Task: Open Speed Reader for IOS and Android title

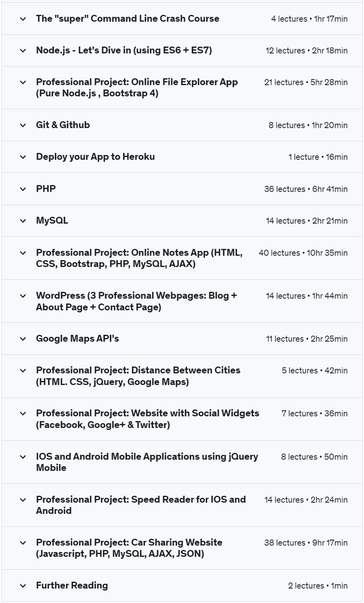Action: coord(140,505)
